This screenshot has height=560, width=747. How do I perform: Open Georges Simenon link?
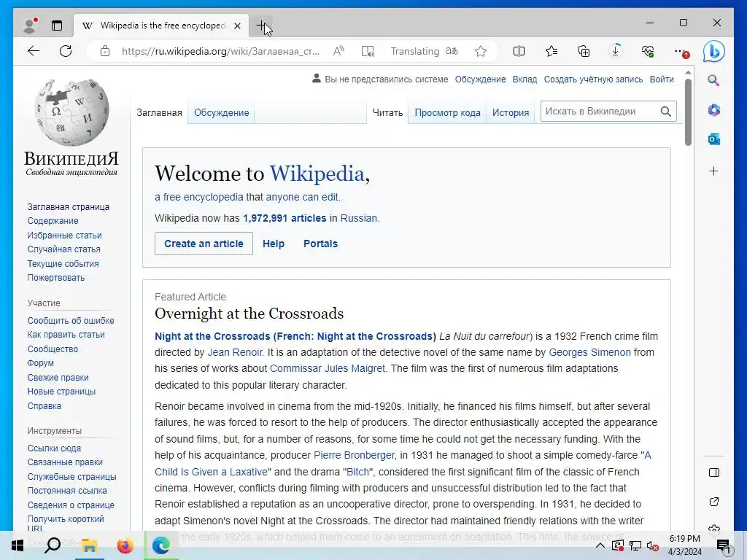pyautogui.click(x=589, y=352)
